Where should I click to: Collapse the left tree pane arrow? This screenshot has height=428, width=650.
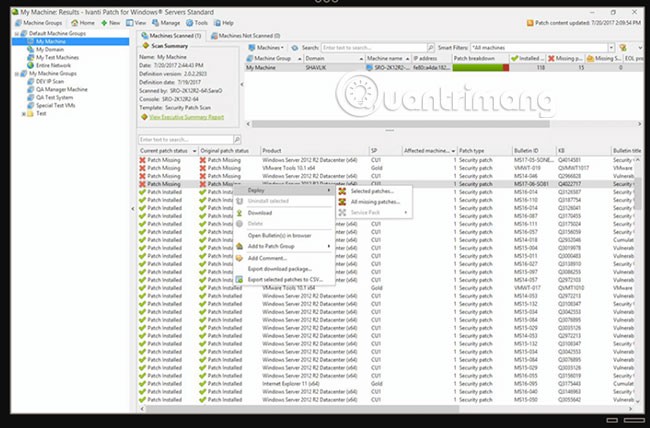(133, 209)
